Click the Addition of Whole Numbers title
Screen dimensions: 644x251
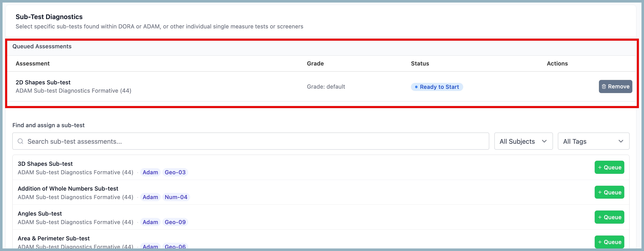click(68, 189)
